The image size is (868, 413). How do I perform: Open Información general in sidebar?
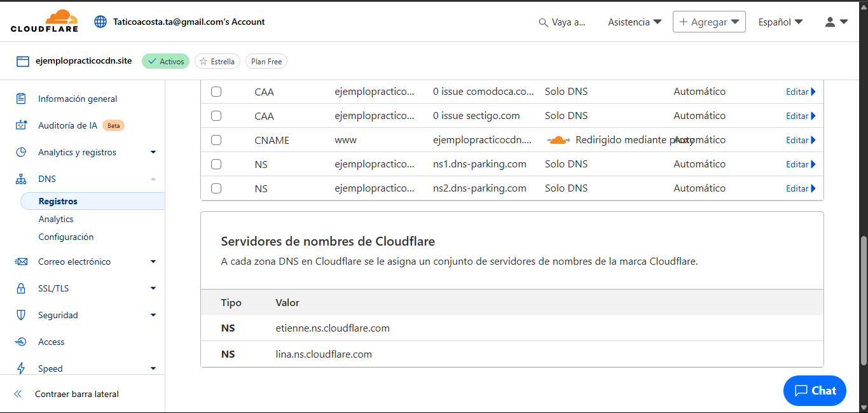78,99
